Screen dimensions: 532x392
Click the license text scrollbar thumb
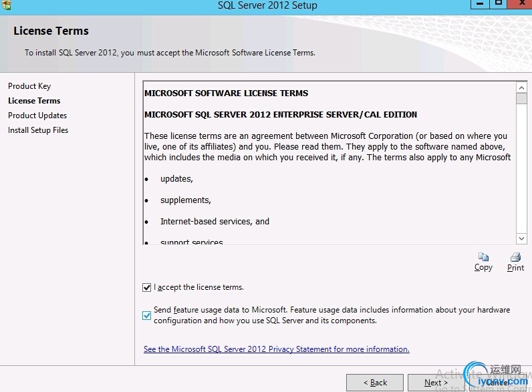point(521,98)
